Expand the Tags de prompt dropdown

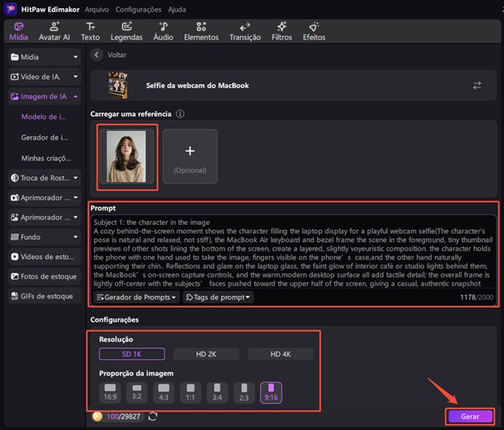click(218, 297)
